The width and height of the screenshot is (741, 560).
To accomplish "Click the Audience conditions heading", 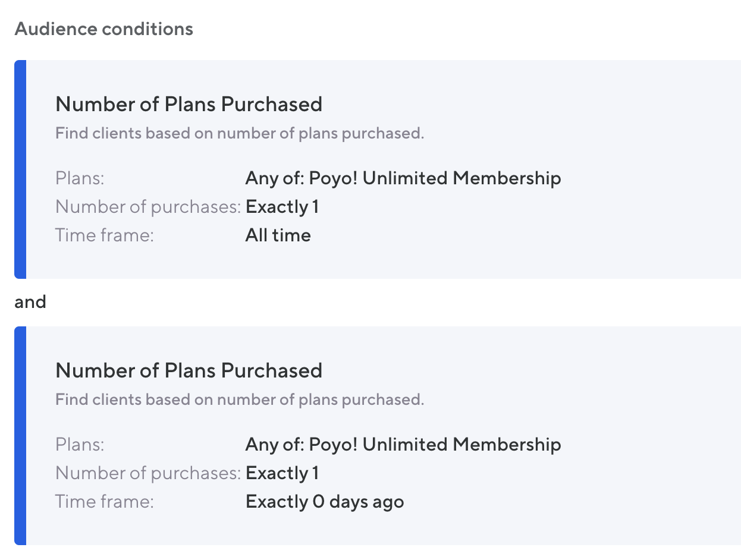I will click(x=104, y=29).
